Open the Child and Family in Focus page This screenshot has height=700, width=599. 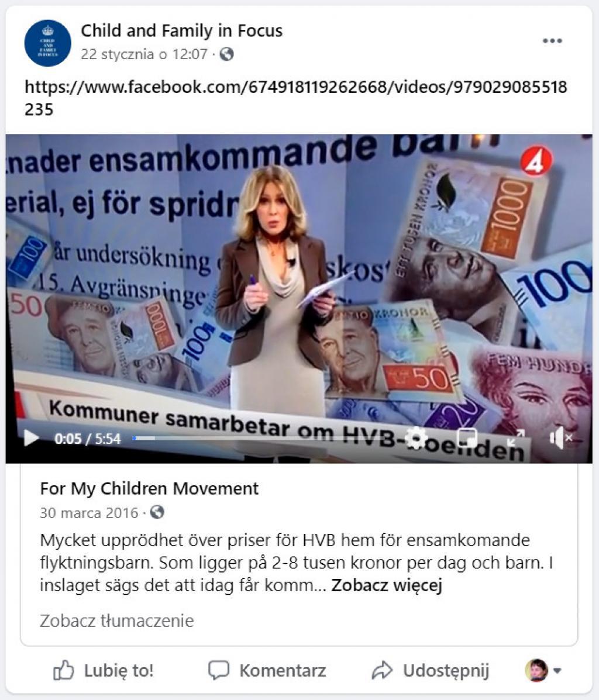(x=181, y=31)
